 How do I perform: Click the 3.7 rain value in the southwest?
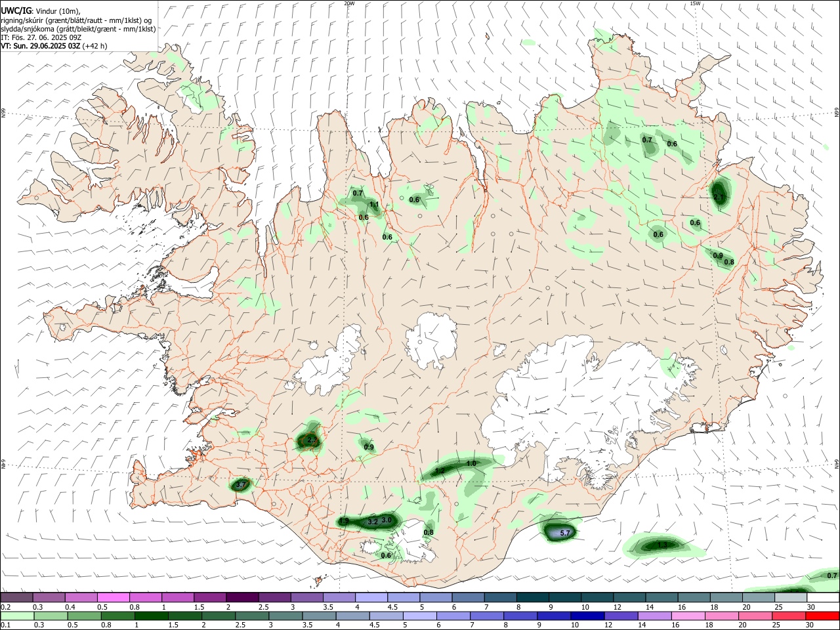tap(241, 484)
